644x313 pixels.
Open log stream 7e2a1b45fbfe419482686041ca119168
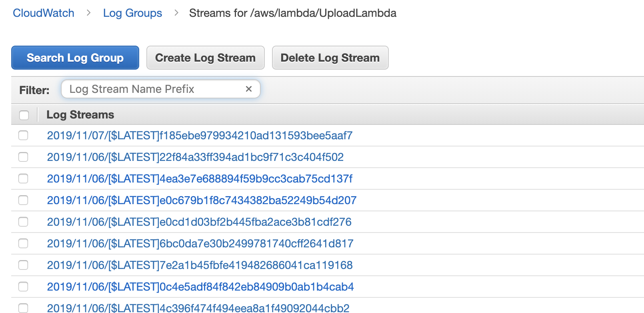pyautogui.click(x=200, y=265)
